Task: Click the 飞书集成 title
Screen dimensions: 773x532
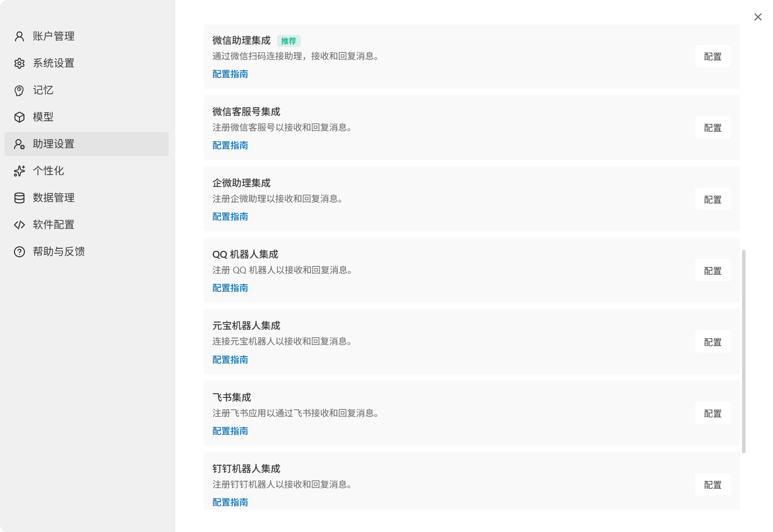Action: pyautogui.click(x=232, y=397)
